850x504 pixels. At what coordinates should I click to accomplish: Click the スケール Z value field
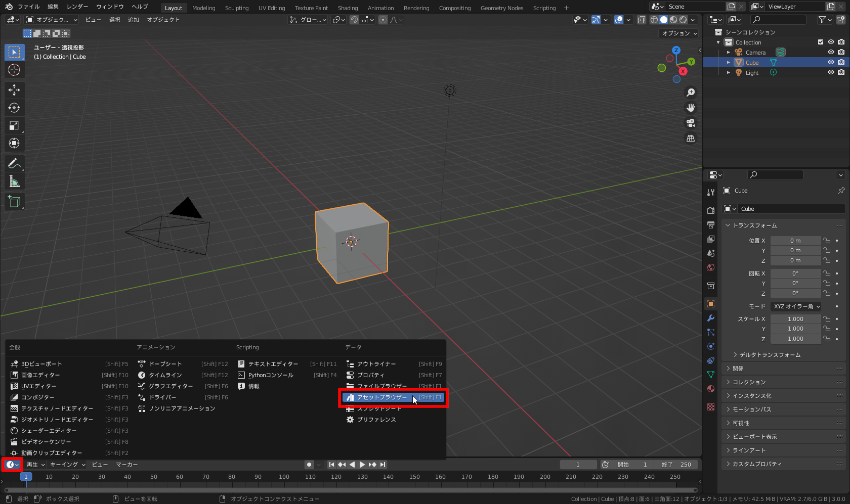(795, 339)
